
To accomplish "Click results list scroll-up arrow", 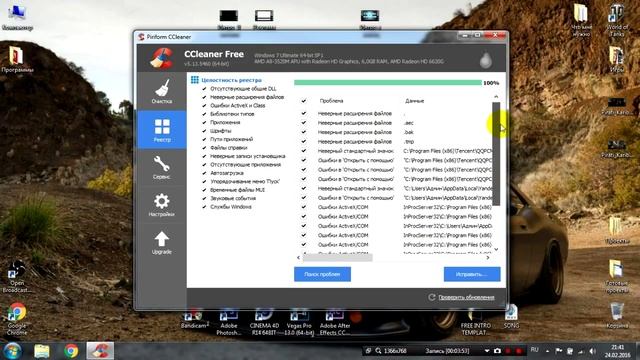I will 496,97.
